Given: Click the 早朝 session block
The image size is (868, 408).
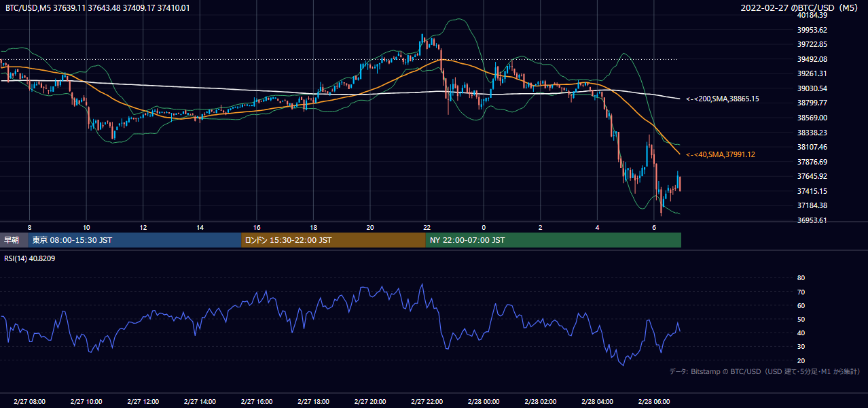Looking at the screenshot, I should (x=14, y=240).
